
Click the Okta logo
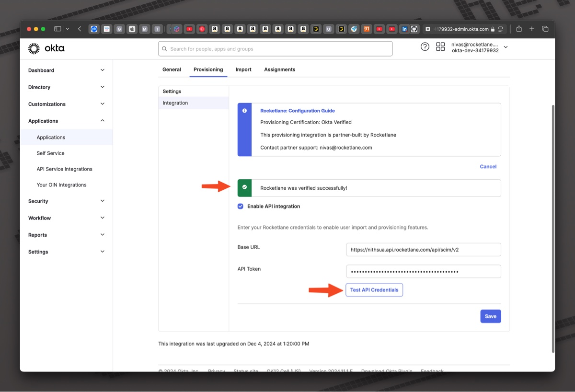point(46,48)
